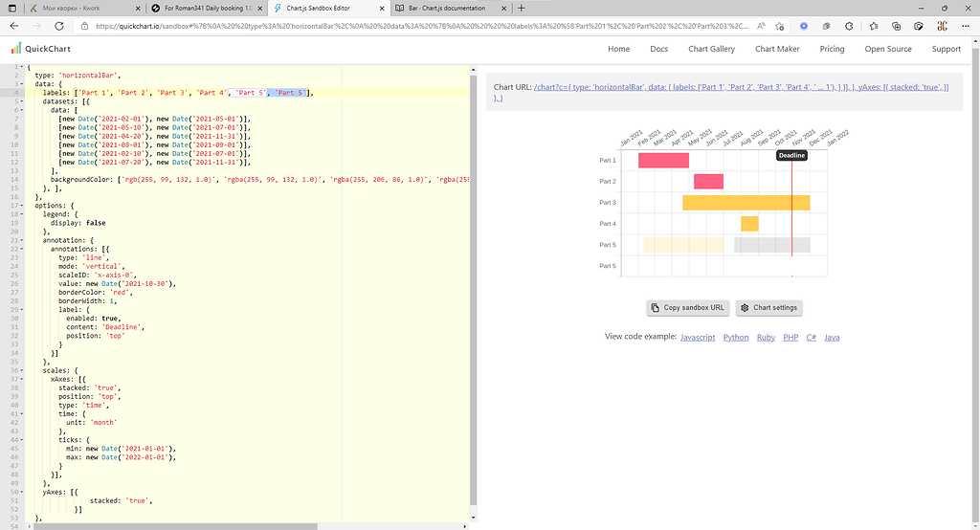Viewport: 980px width, 530px height.
Task: Open Chart settings
Action: tap(769, 308)
